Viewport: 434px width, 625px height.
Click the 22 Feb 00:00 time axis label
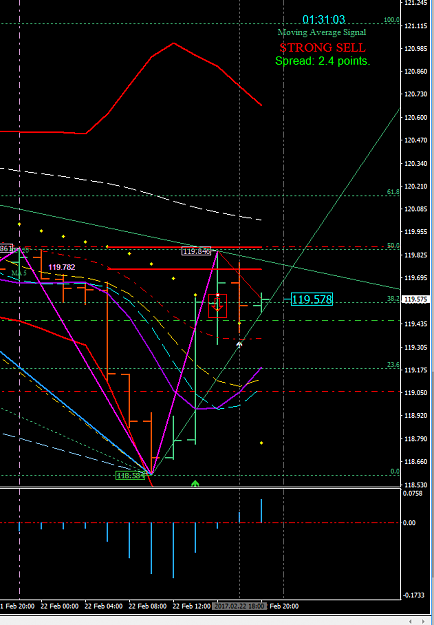coord(59,606)
